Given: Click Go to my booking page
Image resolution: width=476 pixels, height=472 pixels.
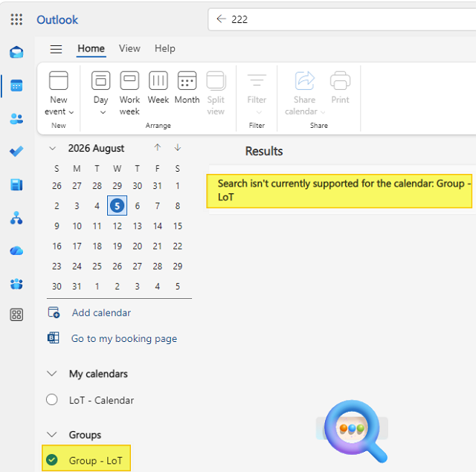Looking at the screenshot, I should pos(124,338).
